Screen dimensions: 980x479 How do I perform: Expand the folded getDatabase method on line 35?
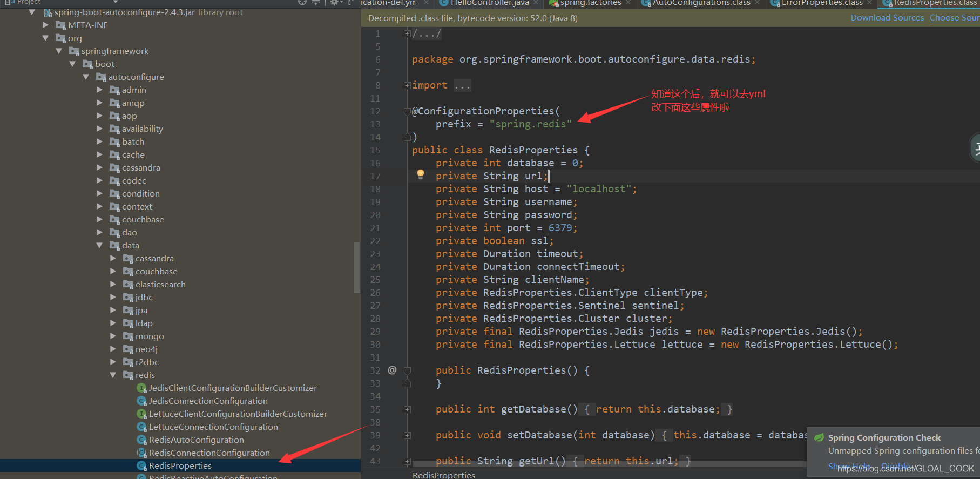[407, 409]
